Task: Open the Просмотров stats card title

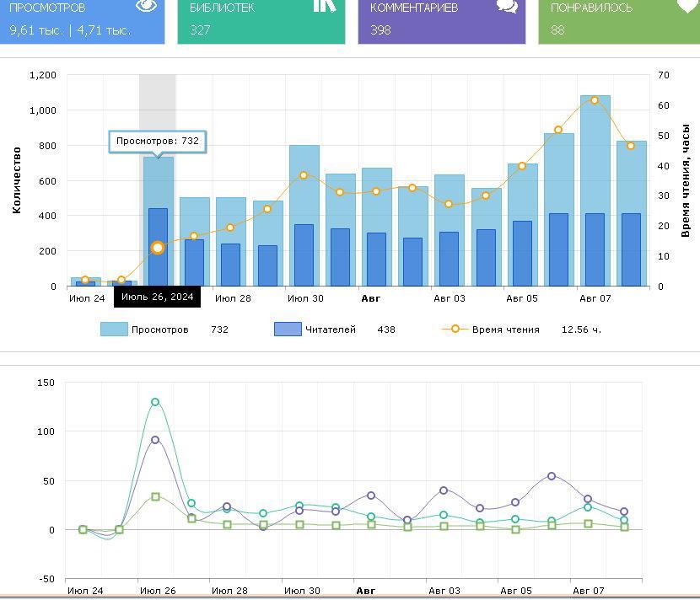Action: (x=47, y=8)
